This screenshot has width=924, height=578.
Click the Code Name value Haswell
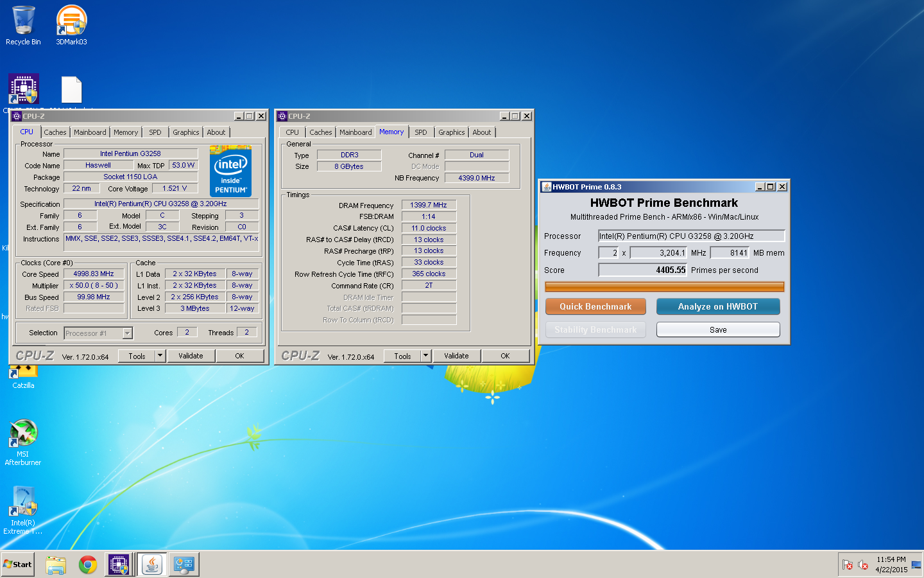pos(98,165)
